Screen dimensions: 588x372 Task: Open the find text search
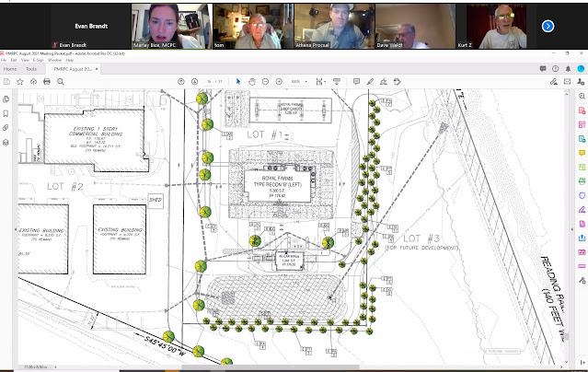[x=61, y=81]
